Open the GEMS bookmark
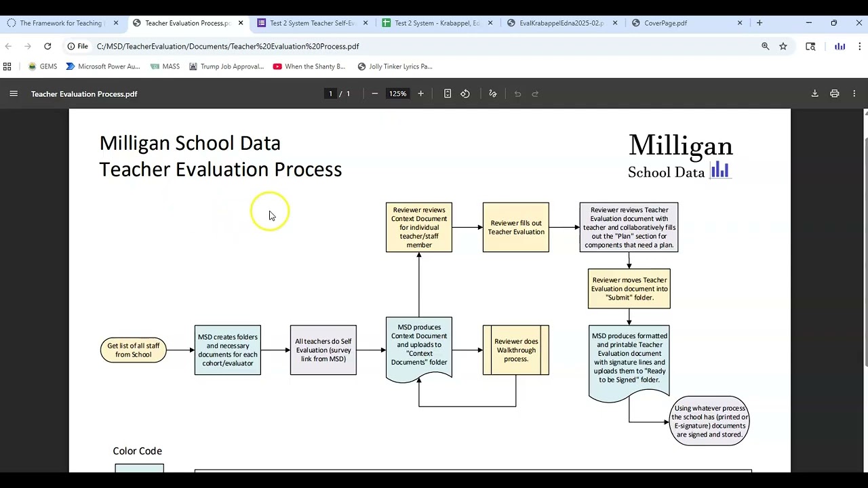Screen dimensions: 868x488 (42, 66)
